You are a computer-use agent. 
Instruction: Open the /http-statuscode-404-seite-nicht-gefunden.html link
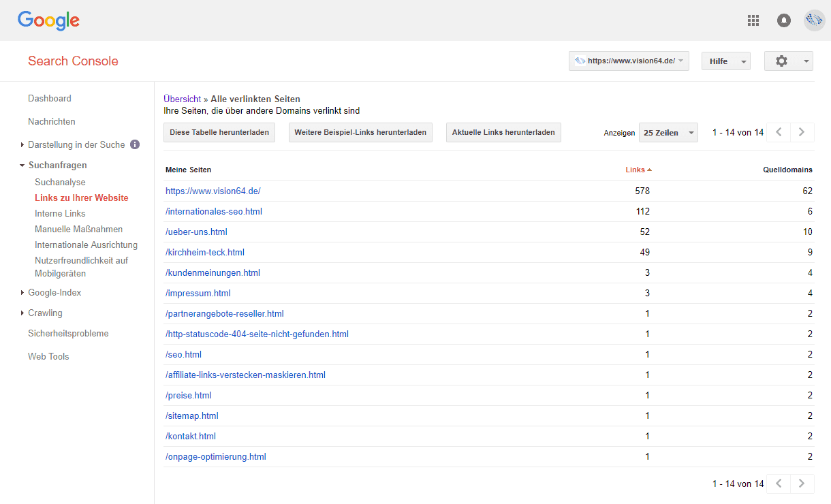257,334
